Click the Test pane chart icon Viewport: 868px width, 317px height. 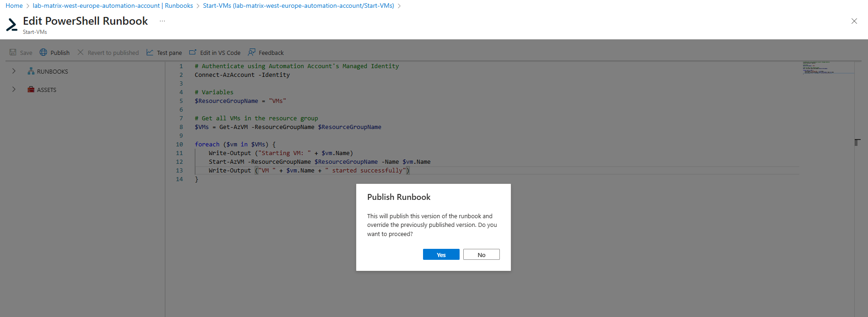pyautogui.click(x=150, y=52)
